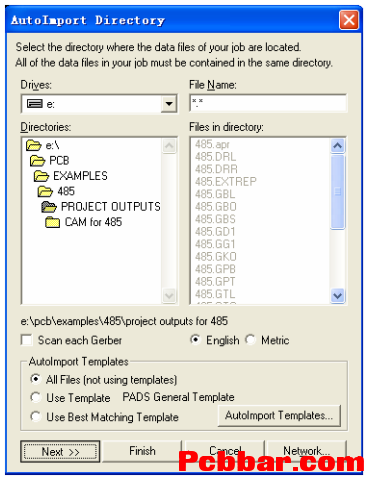Click file 485.GD1 in the list
This screenshot has height=477, width=367.
(x=215, y=232)
